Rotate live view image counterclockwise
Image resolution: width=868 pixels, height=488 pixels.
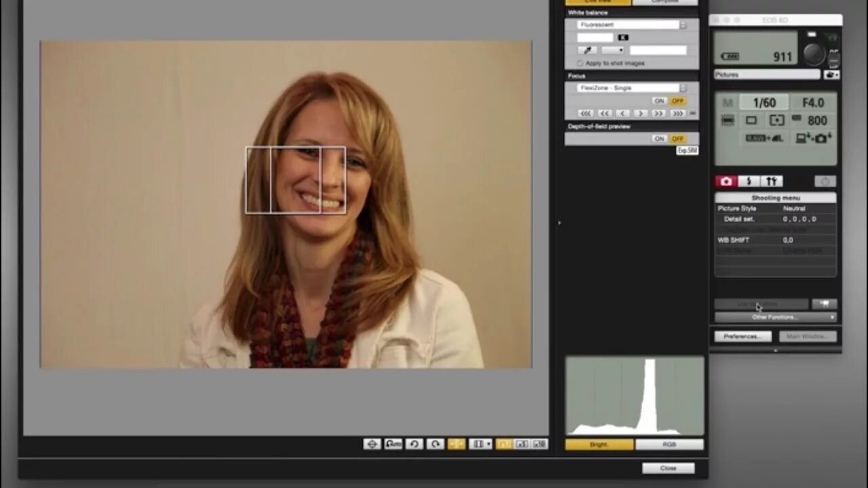[414, 444]
